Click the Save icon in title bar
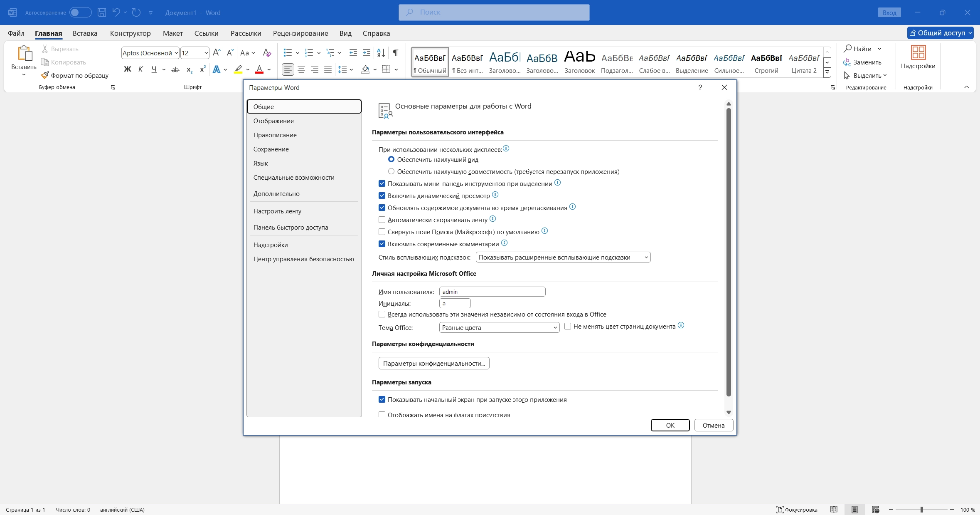980x515 pixels. click(102, 12)
